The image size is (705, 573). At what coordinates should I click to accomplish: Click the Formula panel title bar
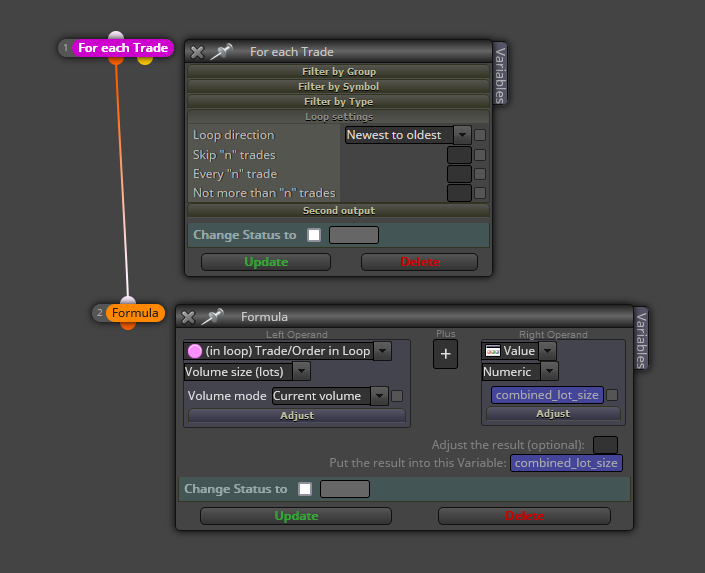(x=405, y=317)
